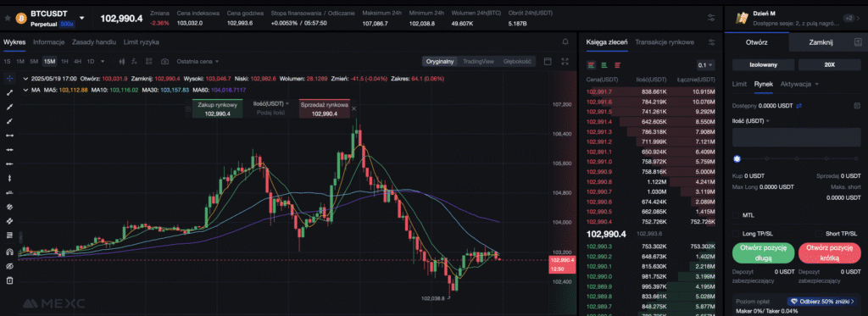Change 20X leverage setting
This screenshot has height=316, width=868.
pyautogui.click(x=829, y=64)
